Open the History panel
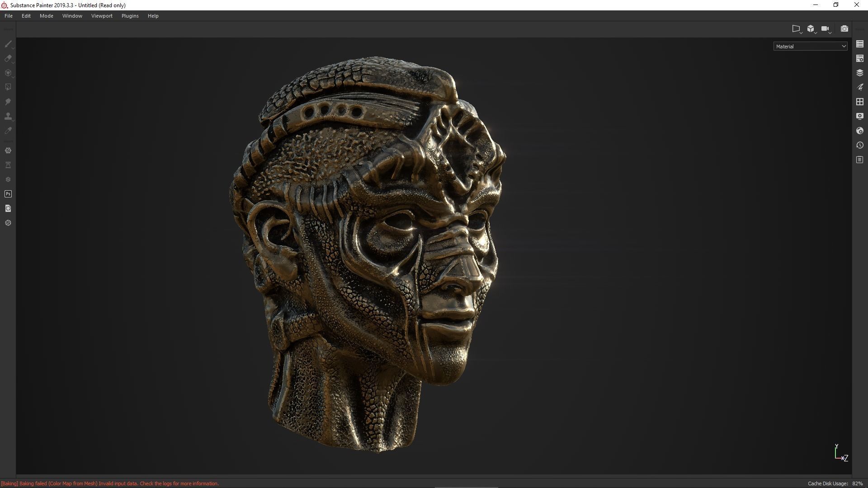The image size is (868, 488). (860, 145)
